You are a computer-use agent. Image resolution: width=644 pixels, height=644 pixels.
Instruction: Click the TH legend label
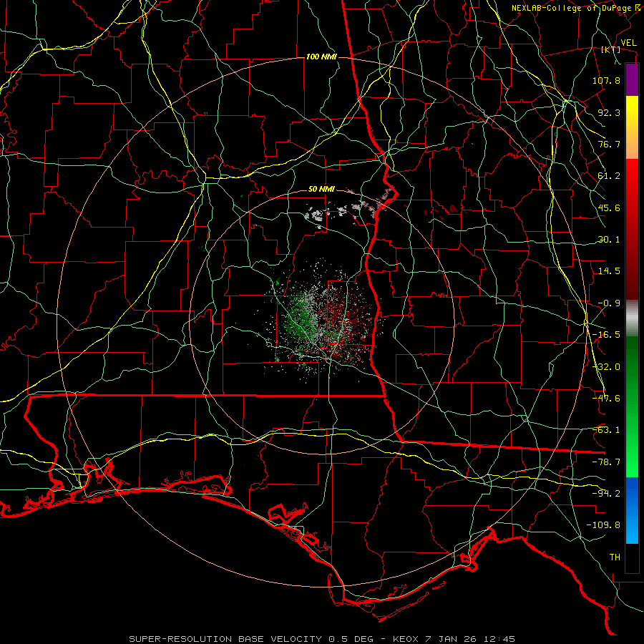pyautogui.click(x=615, y=557)
